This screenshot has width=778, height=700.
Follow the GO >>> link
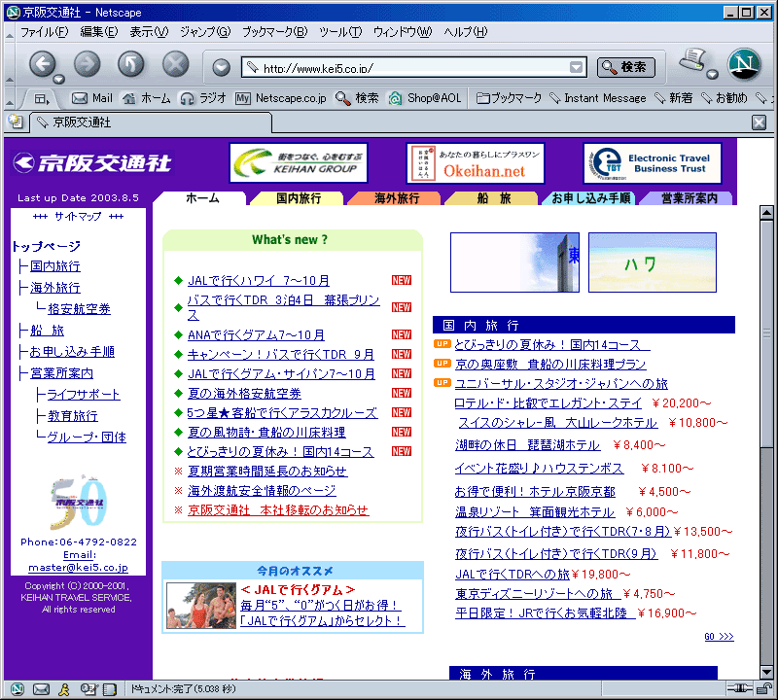719,637
